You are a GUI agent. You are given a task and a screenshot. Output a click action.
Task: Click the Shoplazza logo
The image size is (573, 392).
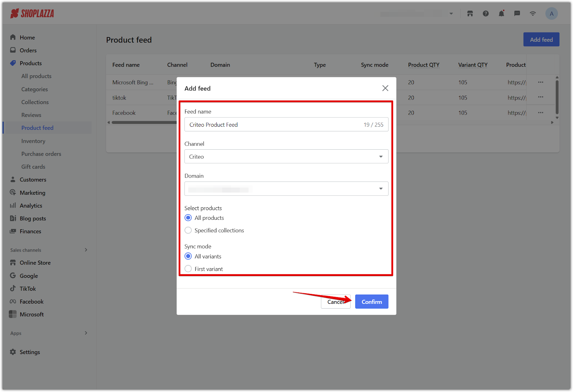pyautogui.click(x=32, y=14)
